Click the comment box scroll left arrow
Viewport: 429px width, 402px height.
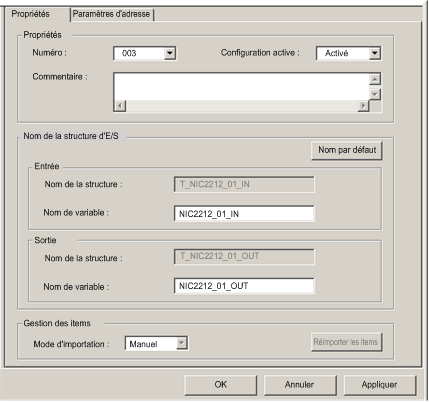[x=120, y=106]
